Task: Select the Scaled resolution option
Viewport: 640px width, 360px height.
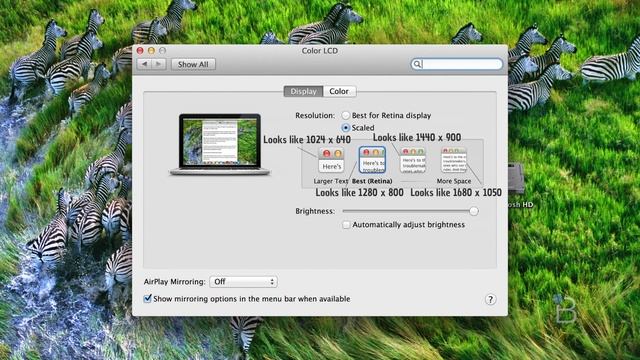Action: pos(346,128)
